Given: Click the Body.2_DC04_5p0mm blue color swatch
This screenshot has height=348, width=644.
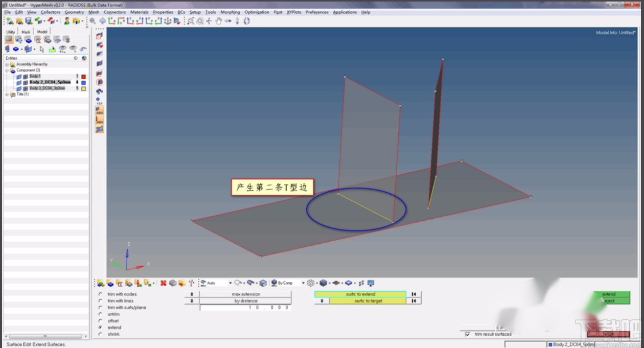Looking at the screenshot, I should click(x=83, y=82).
